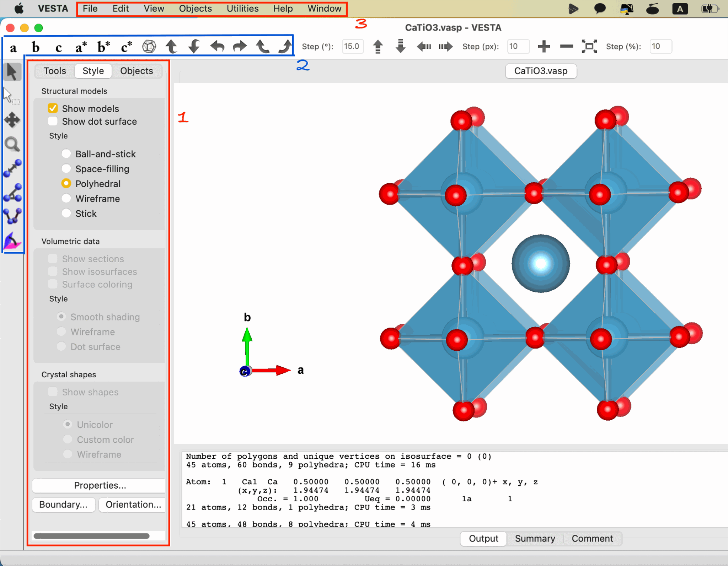Rotate right around y axis arrow
This screenshot has width=728, height=566.
click(240, 47)
